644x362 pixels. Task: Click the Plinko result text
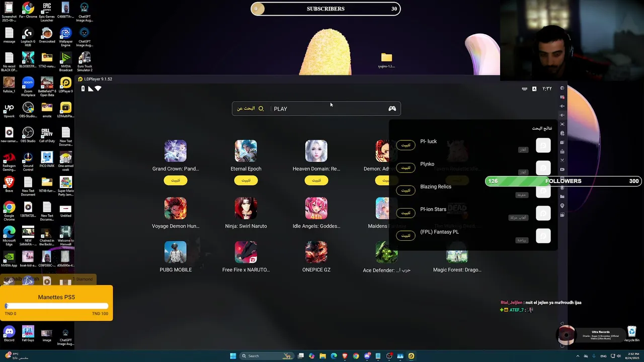point(427,164)
